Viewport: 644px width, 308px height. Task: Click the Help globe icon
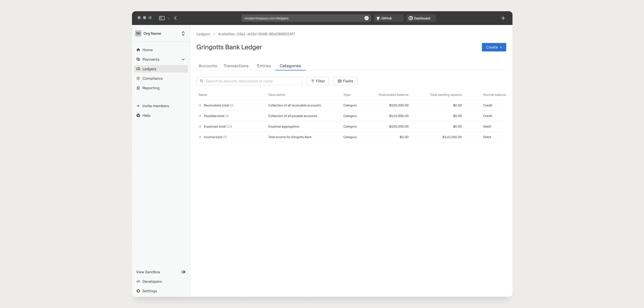[138, 115]
